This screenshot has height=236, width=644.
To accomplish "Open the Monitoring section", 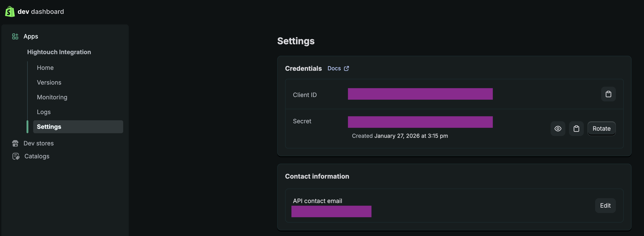I will (52, 97).
